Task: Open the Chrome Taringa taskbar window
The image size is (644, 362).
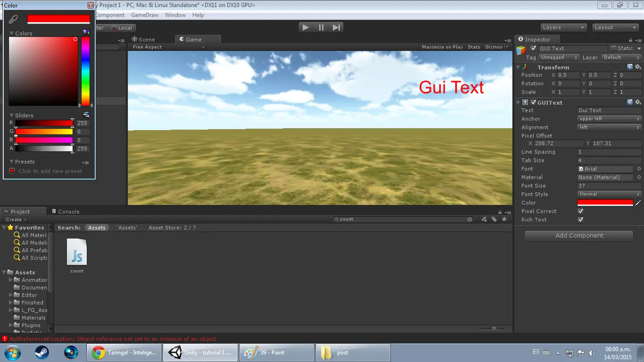Action: coord(124,353)
